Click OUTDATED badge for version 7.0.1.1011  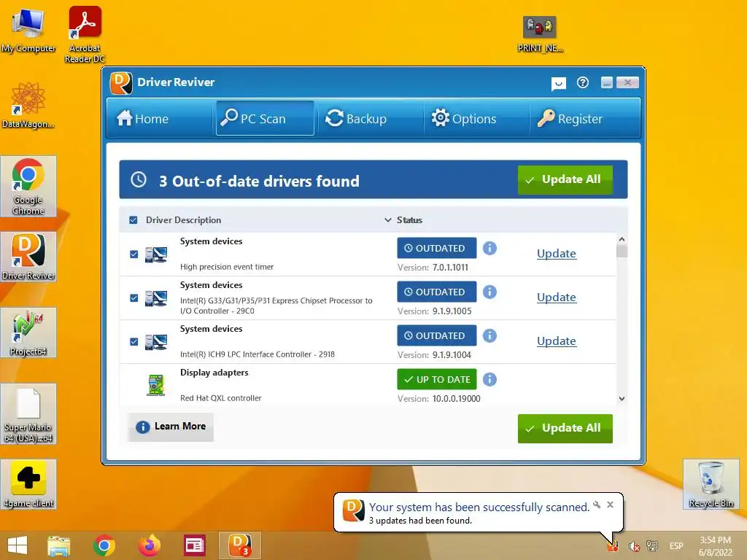437,248
